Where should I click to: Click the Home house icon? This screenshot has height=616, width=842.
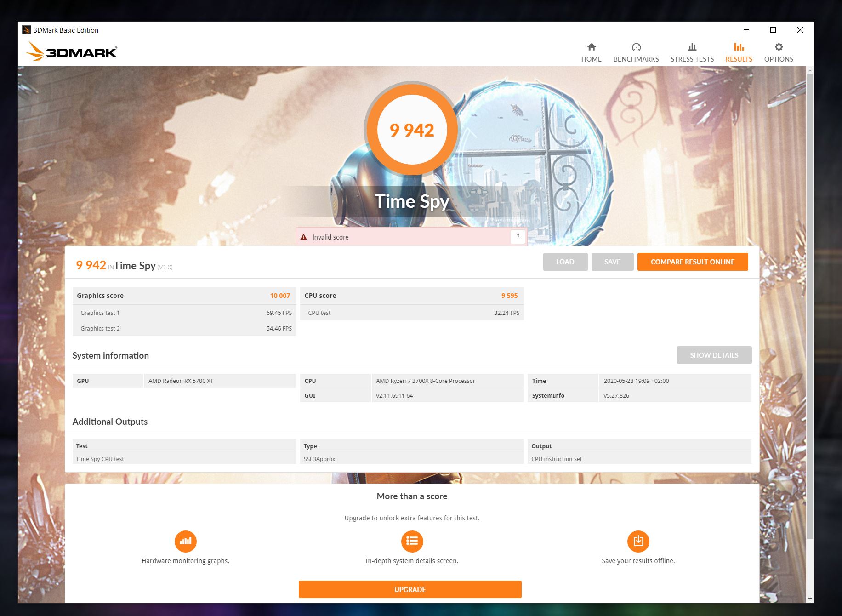pos(592,47)
